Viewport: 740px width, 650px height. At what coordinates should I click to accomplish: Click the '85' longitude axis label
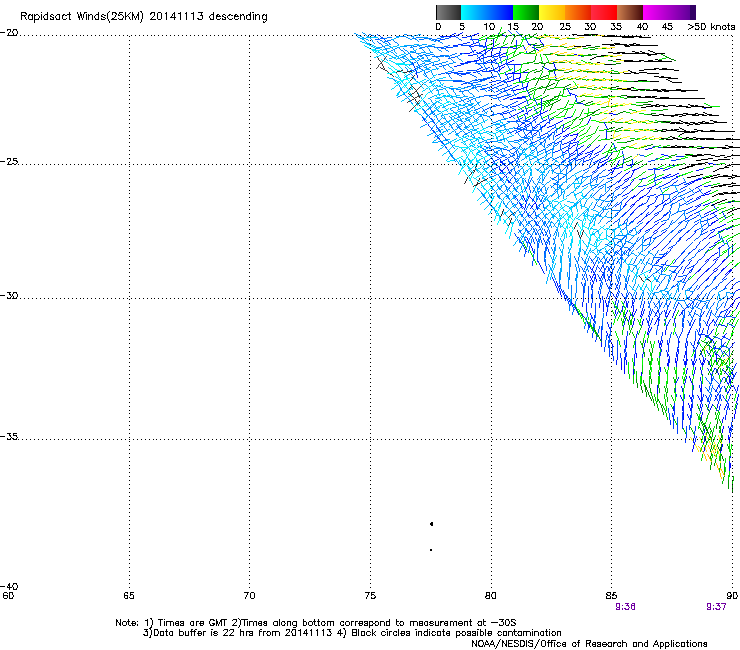click(x=611, y=596)
